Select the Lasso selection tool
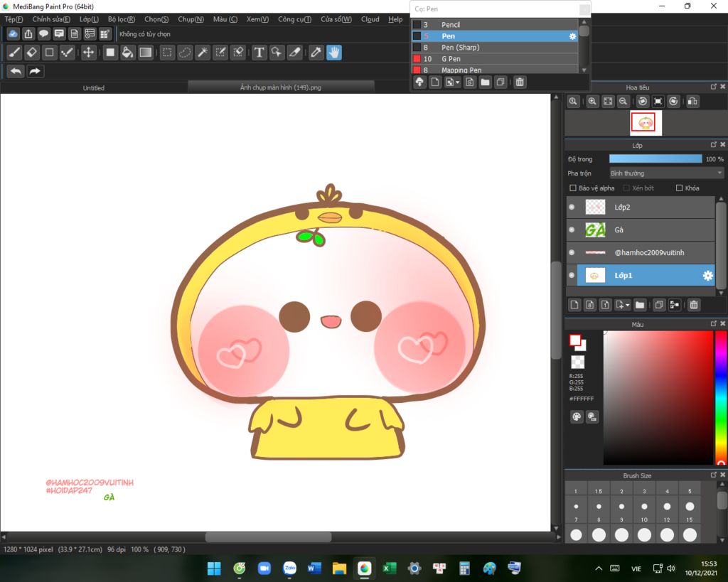This screenshot has height=582, width=728. coord(185,53)
